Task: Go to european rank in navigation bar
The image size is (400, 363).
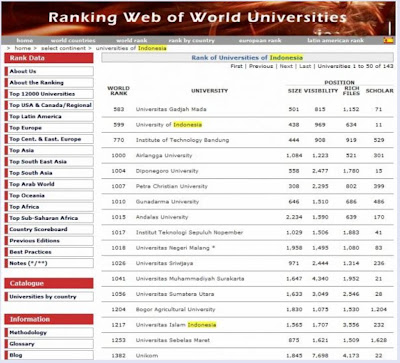Action: pyautogui.click(x=260, y=40)
